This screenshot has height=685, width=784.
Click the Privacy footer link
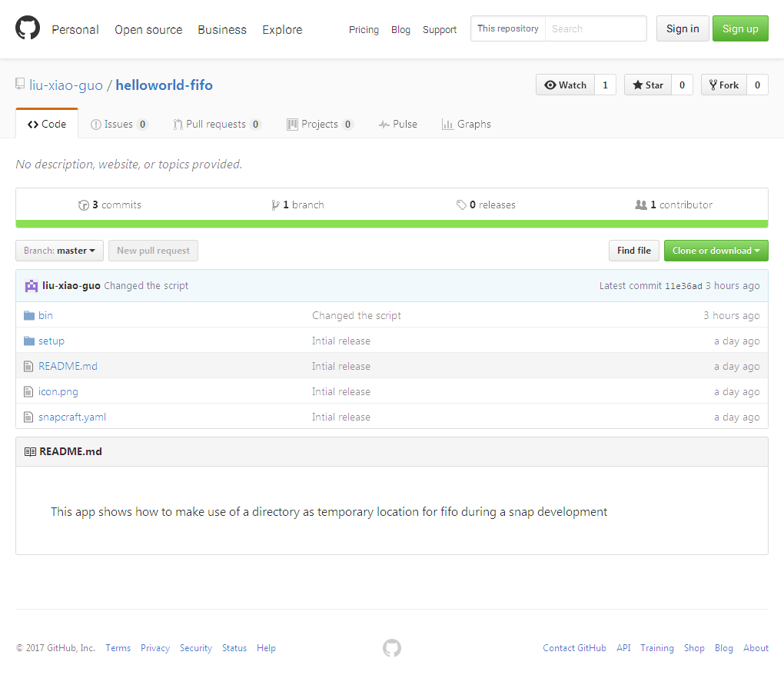click(x=155, y=648)
